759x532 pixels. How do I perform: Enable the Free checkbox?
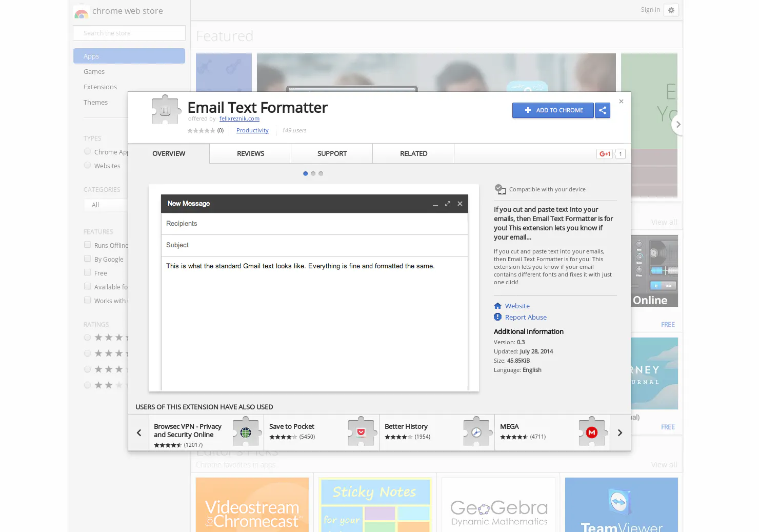point(87,272)
